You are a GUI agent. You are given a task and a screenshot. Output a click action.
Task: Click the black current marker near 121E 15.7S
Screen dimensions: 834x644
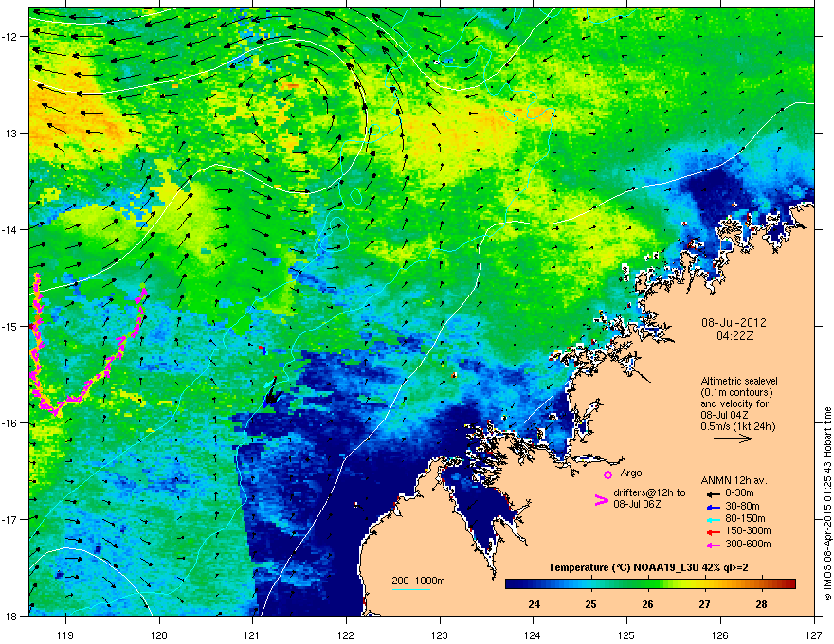pos(270,394)
